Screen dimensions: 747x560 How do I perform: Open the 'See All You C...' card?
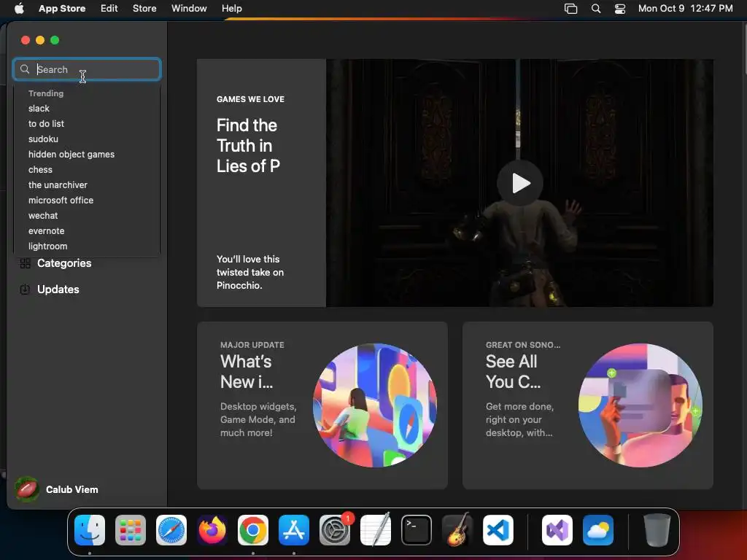click(587, 405)
